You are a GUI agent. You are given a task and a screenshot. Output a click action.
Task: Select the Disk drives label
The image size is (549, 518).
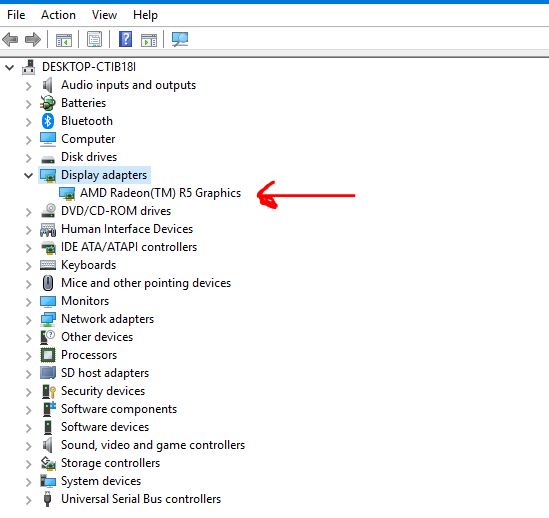pos(89,157)
